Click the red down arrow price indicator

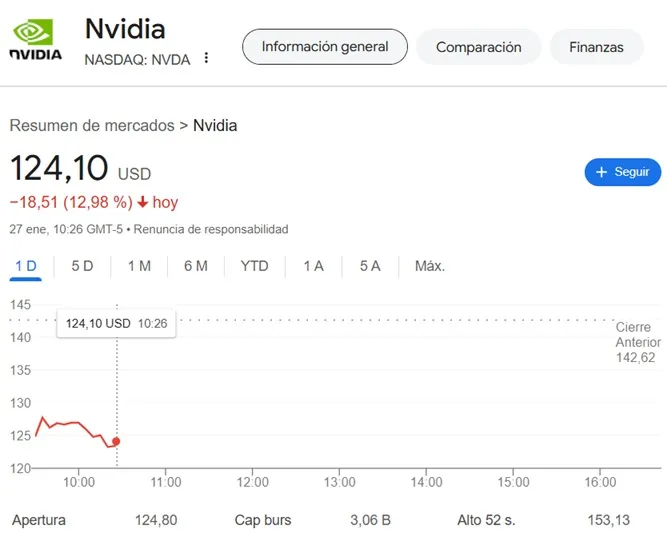[143, 202]
